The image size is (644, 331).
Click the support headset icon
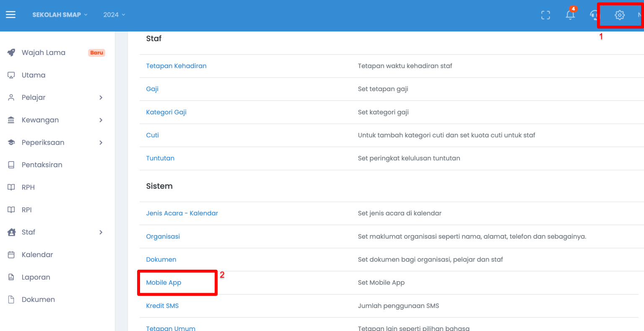[x=594, y=15]
